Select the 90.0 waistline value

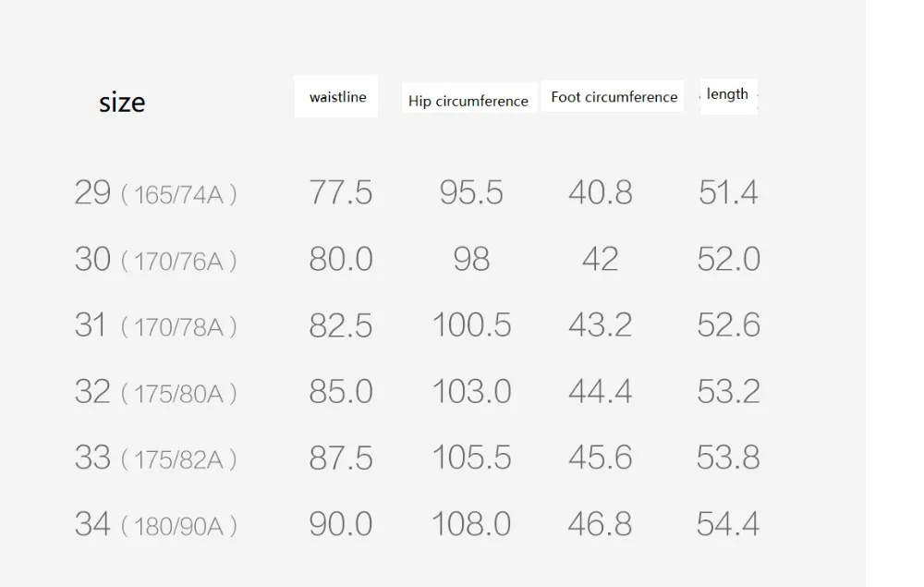(341, 524)
